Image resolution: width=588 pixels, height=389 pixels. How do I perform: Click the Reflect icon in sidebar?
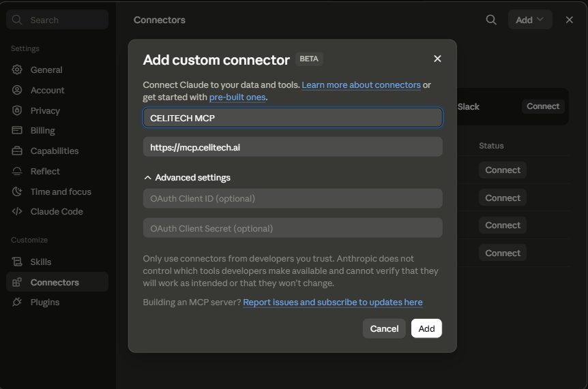(17, 171)
